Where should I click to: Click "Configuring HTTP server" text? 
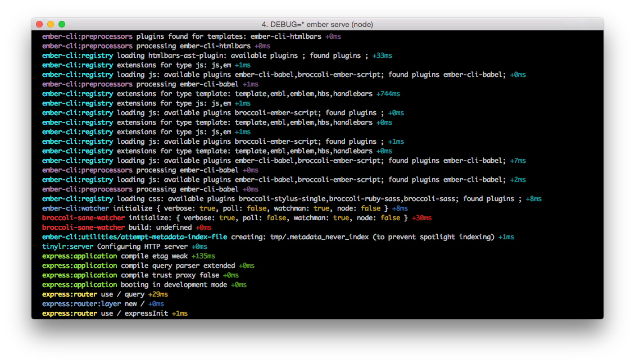tap(142, 247)
